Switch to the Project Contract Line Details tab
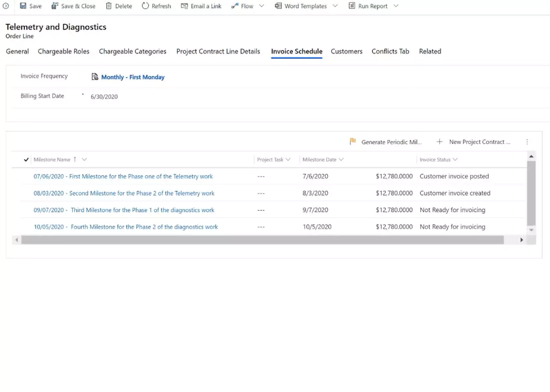This screenshot has height=392, width=550. pos(218,51)
